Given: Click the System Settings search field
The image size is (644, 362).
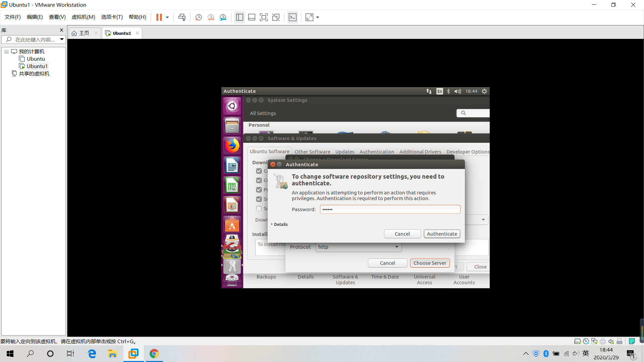Looking at the screenshot, I should point(473,113).
